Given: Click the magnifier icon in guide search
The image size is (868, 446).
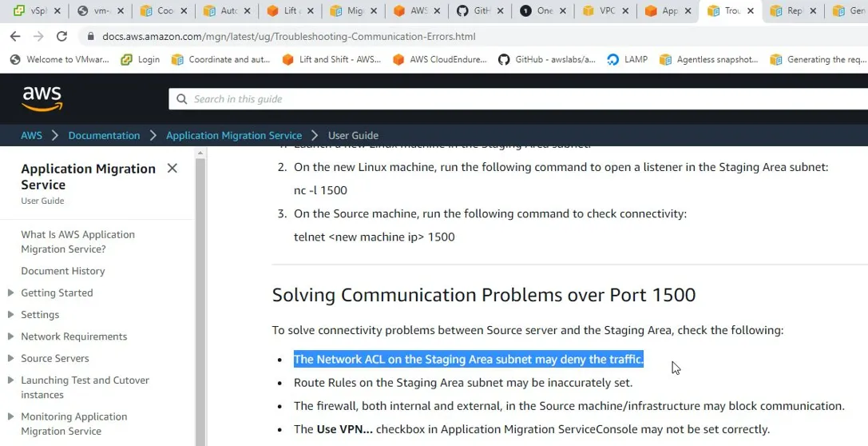Looking at the screenshot, I should (x=181, y=99).
